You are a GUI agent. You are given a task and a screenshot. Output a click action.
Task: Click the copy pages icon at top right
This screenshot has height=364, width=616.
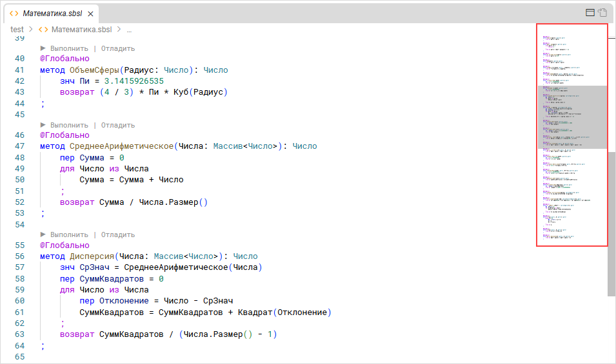tap(602, 12)
